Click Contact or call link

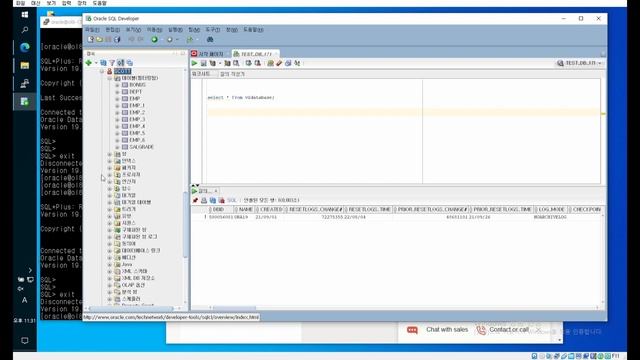(x=503, y=330)
